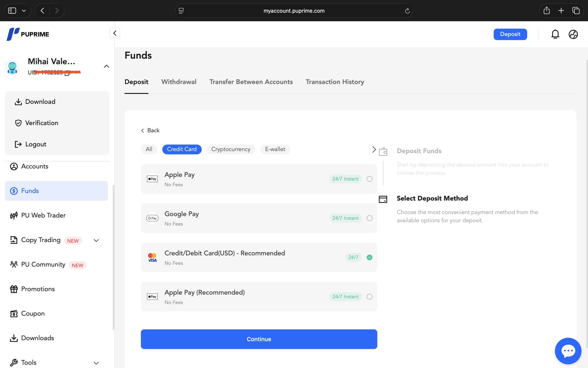Open the language globe icon
588x368 pixels.
pyautogui.click(x=573, y=34)
